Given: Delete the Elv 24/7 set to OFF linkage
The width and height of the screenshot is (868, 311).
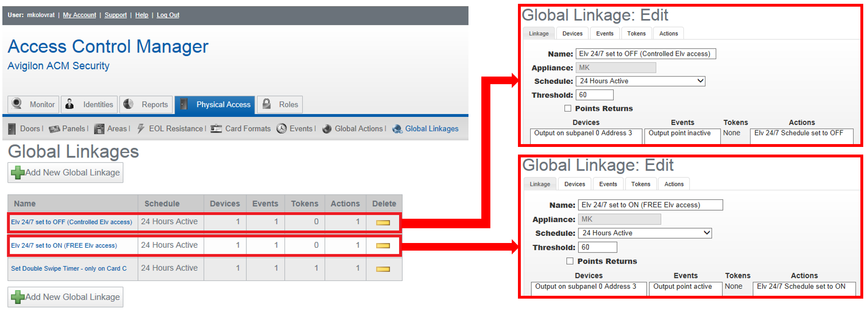Looking at the screenshot, I should point(383,223).
